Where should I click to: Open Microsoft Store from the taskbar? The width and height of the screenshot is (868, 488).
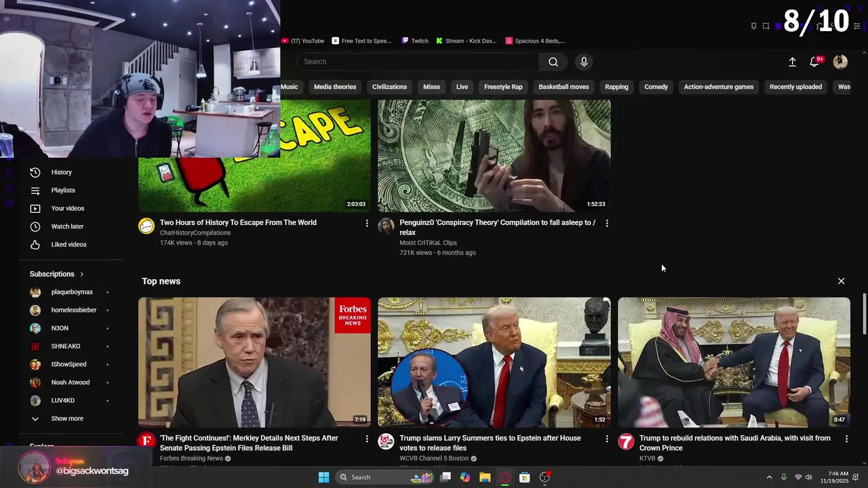tap(524, 477)
